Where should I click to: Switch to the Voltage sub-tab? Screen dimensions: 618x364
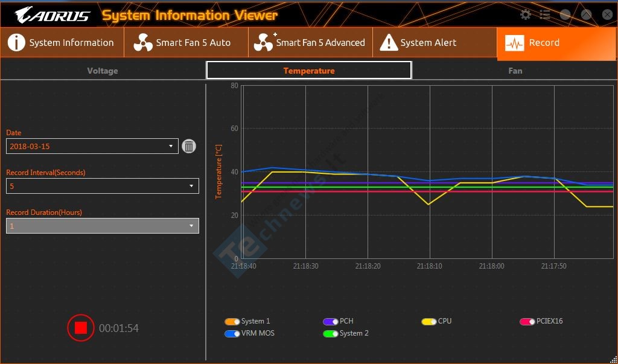tap(103, 71)
